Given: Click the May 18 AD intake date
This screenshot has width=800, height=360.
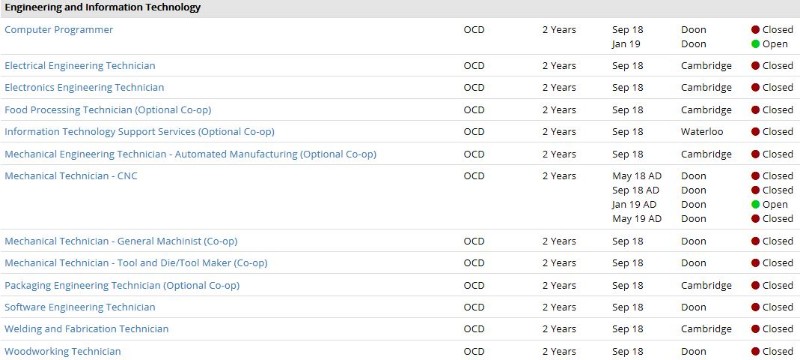Looking at the screenshot, I should 637,176.
